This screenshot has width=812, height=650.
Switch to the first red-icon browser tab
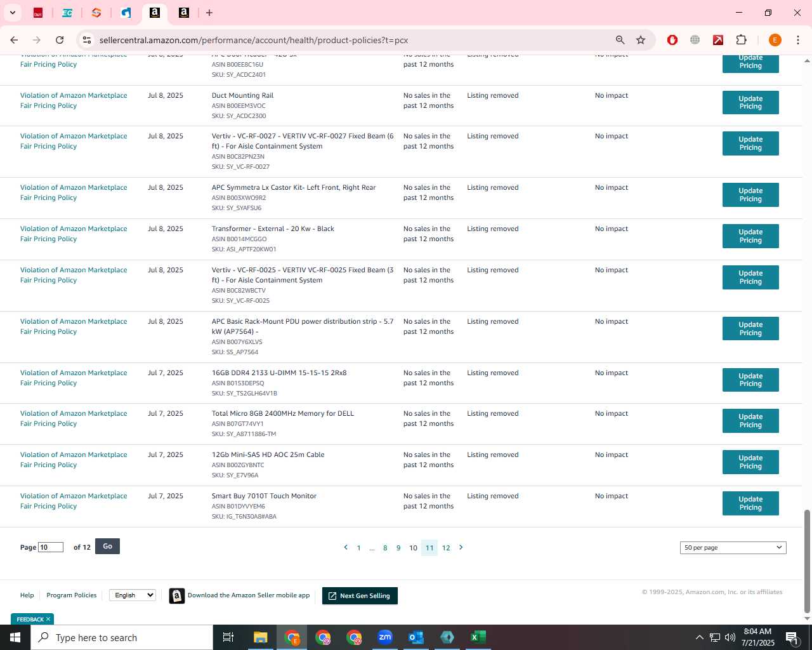click(38, 13)
